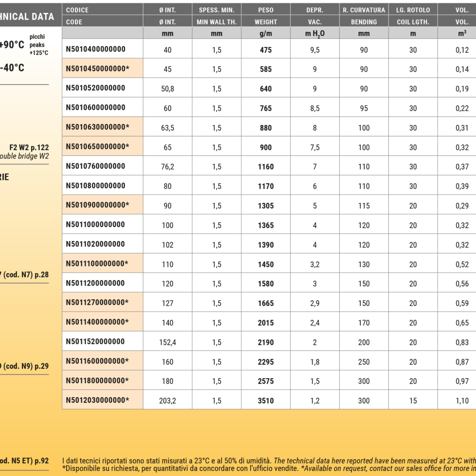Click the DEPR. column header

314,10
